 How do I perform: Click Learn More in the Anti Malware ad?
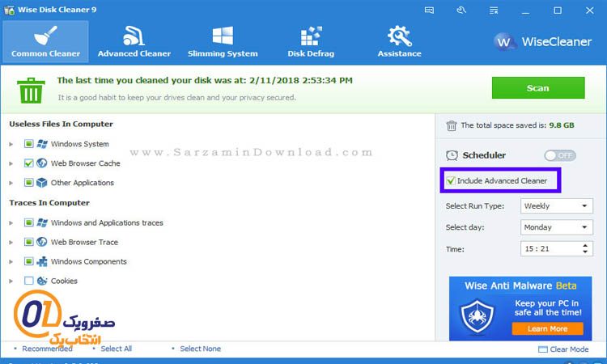click(547, 328)
